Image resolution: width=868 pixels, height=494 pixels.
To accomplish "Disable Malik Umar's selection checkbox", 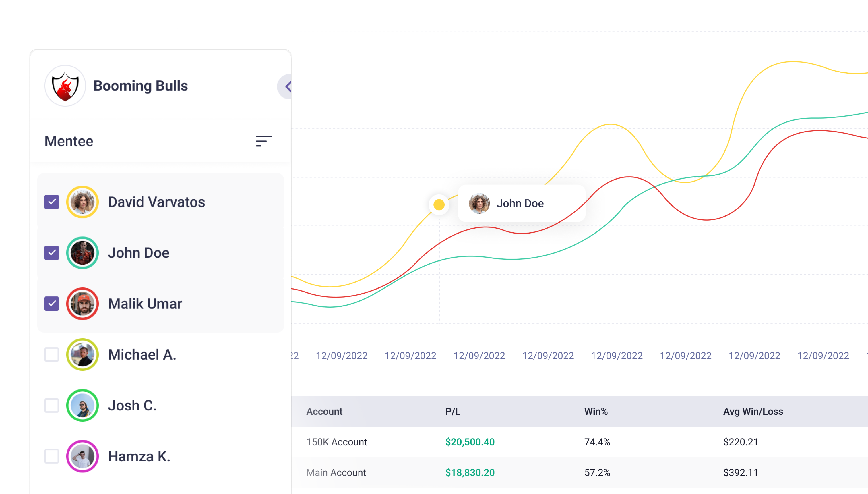I will point(52,304).
